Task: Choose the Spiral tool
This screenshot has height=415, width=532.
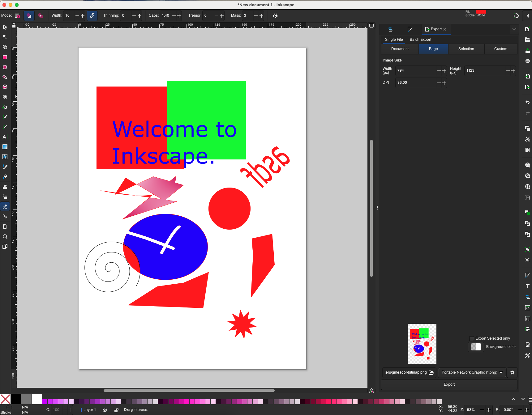Action: click(5, 97)
